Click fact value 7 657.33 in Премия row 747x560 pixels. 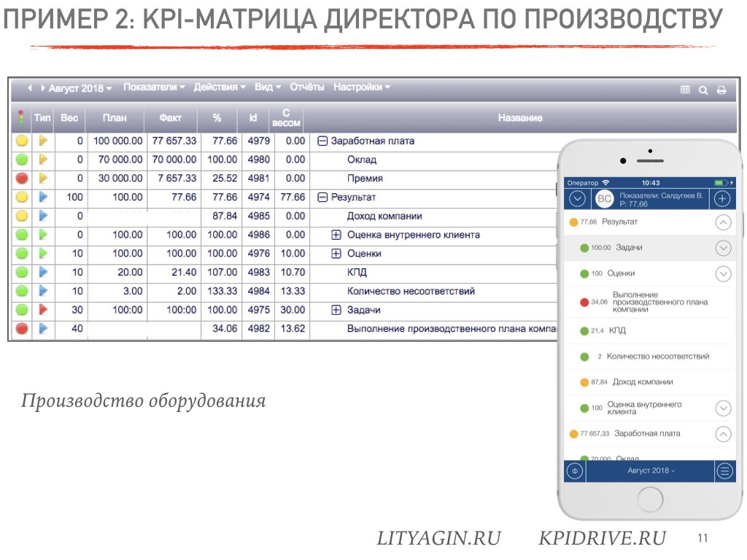tap(177, 179)
